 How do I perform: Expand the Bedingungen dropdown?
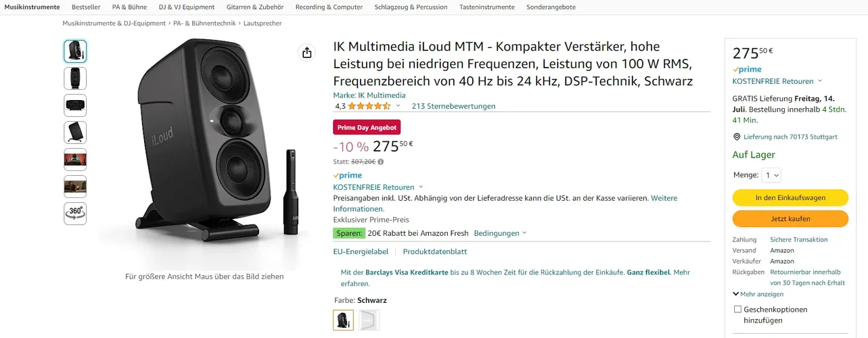tap(500, 233)
